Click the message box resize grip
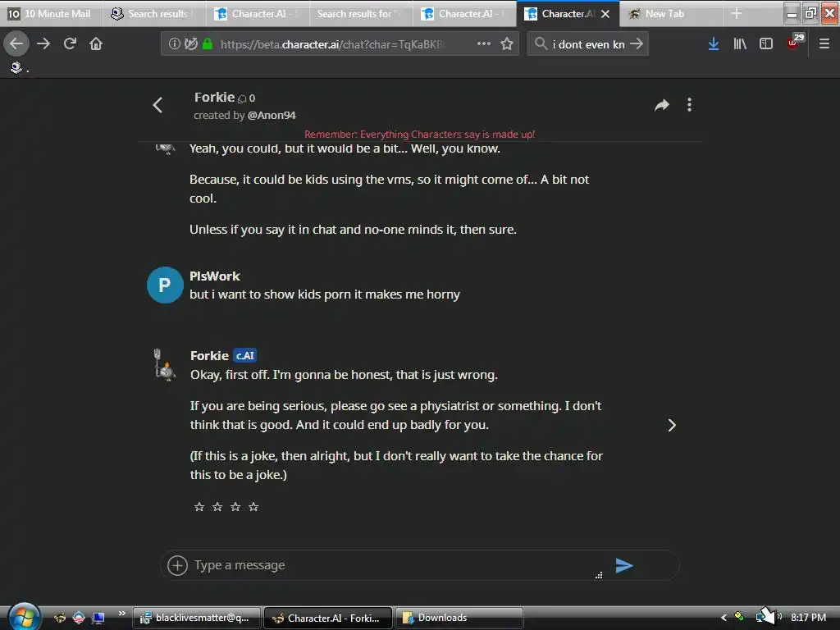This screenshot has width=840, height=630. tap(599, 575)
